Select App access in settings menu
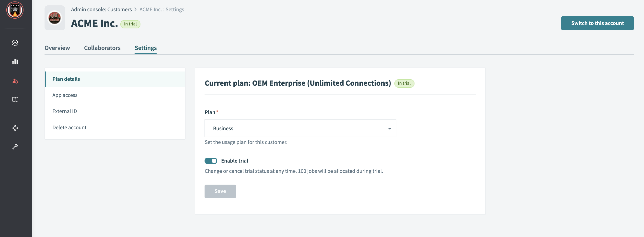The width and height of the screenshot is (644, 237). [65, 95]
